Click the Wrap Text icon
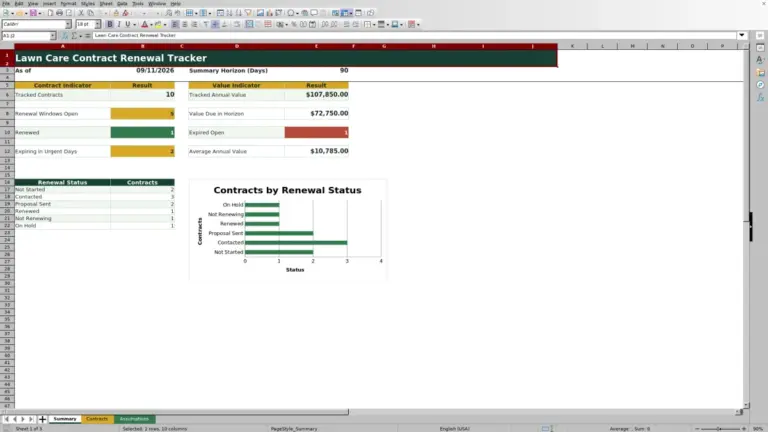Viewport: 768px width, 432px height. pos(237,24)
